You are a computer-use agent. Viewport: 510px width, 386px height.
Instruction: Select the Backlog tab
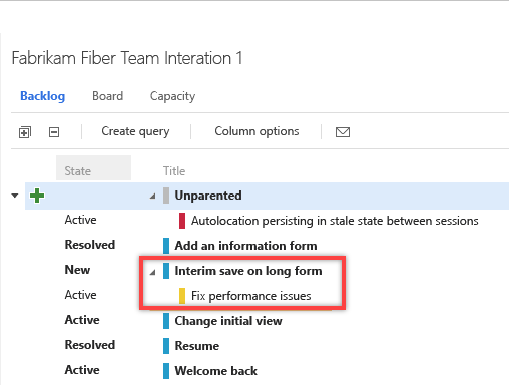pyautogui.click(x=42, y=96)
